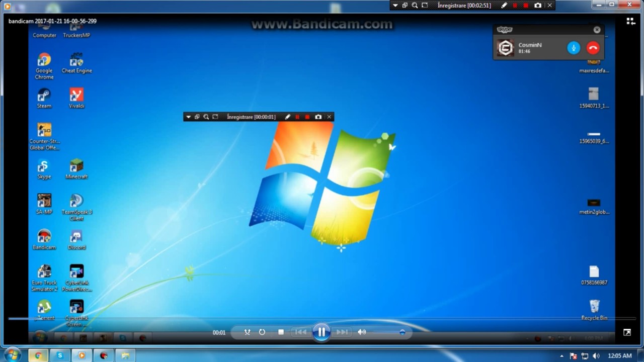The width and height of the screenshot is (644, 362).
Task: Click the Cheat Engine icon in the video
Action: tap(76, 63)
